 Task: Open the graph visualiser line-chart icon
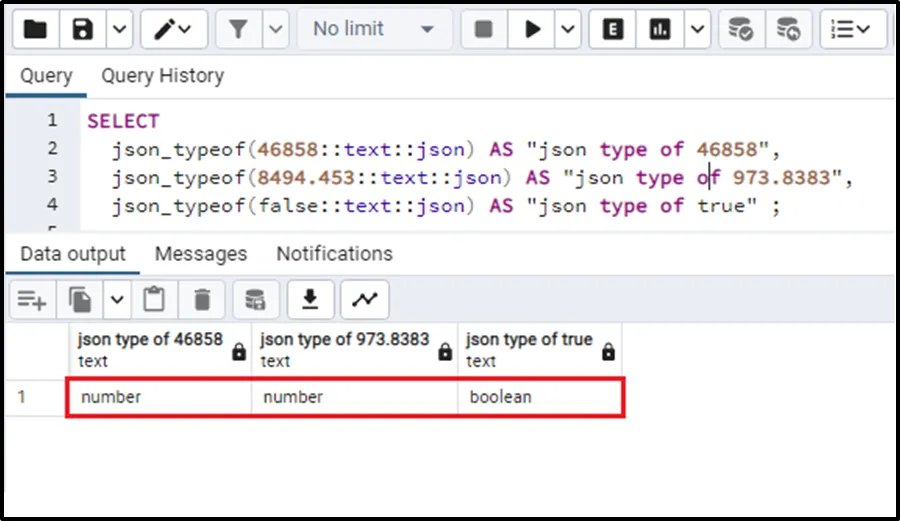[364, 299]
